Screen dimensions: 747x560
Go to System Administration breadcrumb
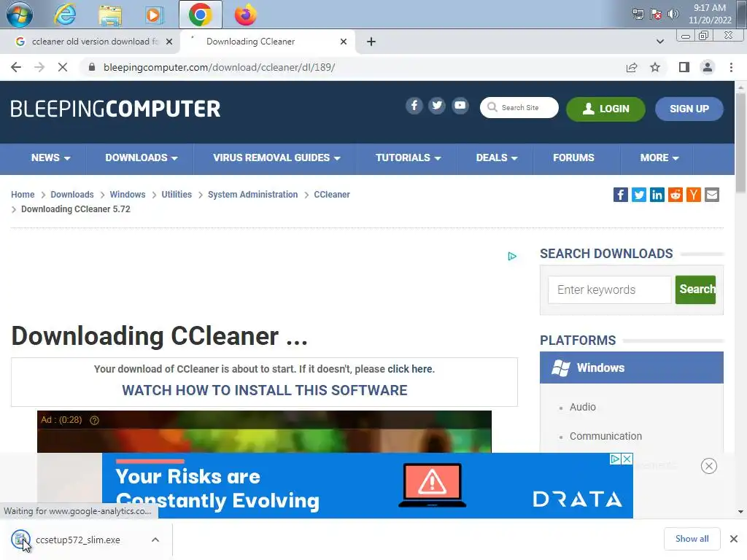coord(252,194)
